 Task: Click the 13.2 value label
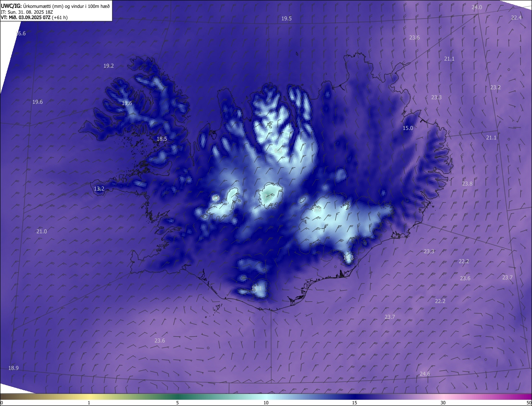tap(99, 188)
